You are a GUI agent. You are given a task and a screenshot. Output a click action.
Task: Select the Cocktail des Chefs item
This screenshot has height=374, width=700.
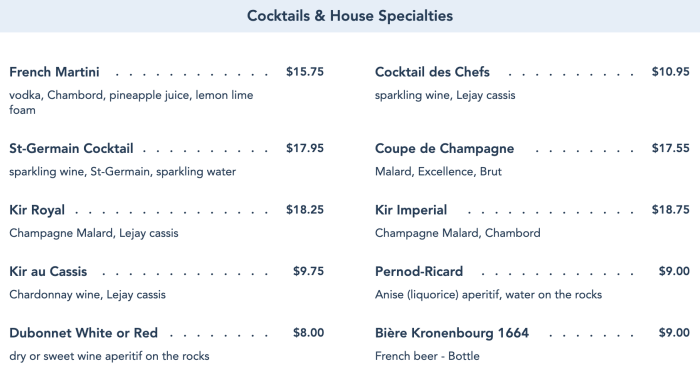432,72
